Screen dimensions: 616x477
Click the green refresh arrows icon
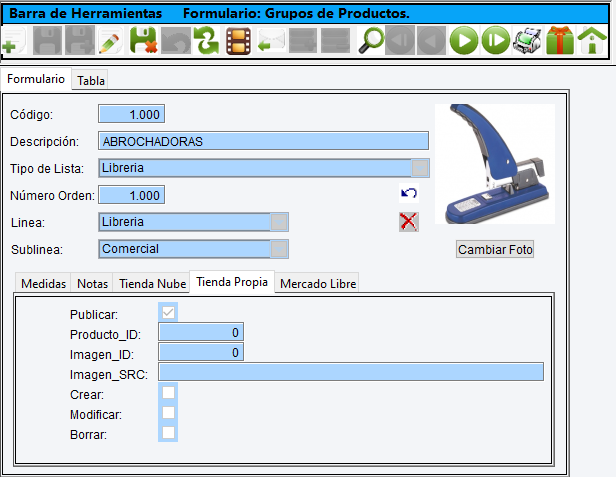pos(207,40)
